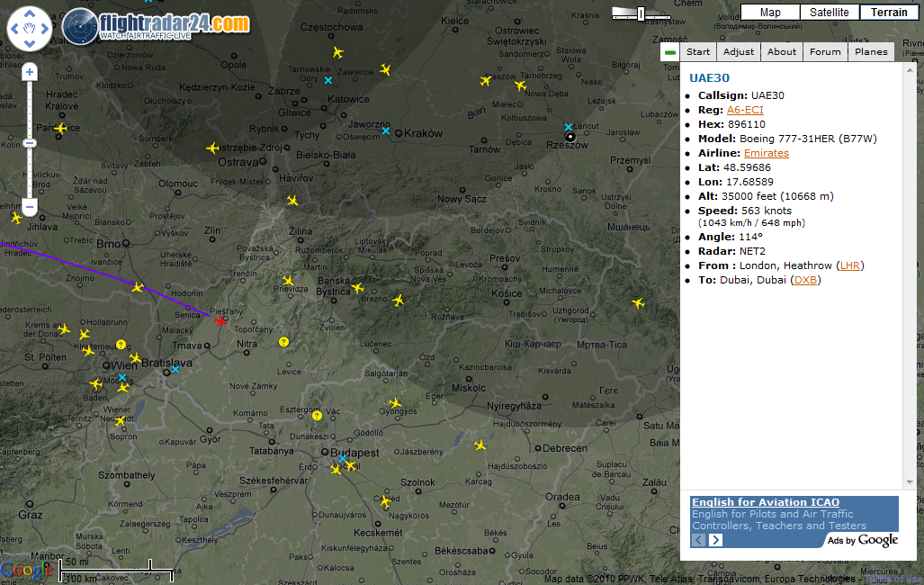Click the Google logo on the map
The image size is (924, 585).
(26, 570)
